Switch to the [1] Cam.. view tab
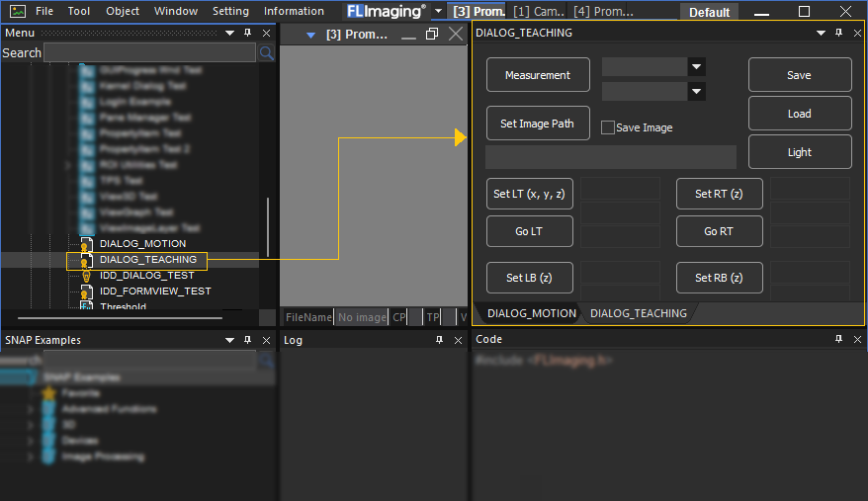This screenshot has width=868, height=501. 539,12
